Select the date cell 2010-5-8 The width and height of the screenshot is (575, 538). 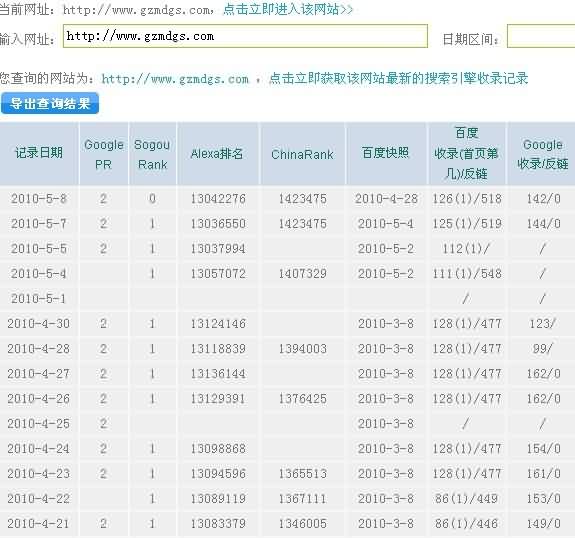(x=39, y=199)
